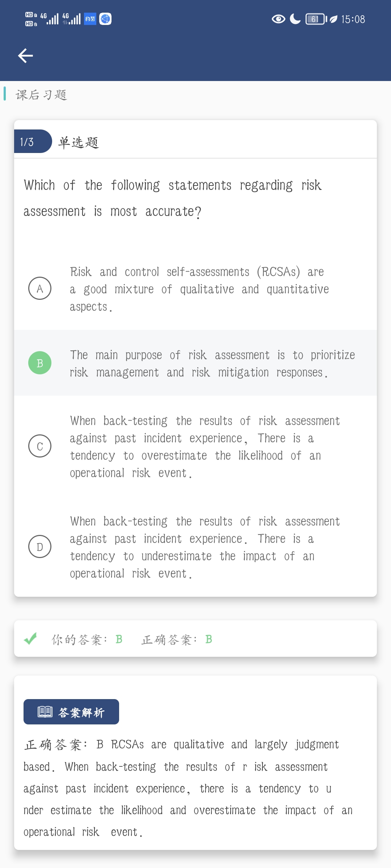
Task: Pick option D radio circle
Action: click(x=40, y=546)
